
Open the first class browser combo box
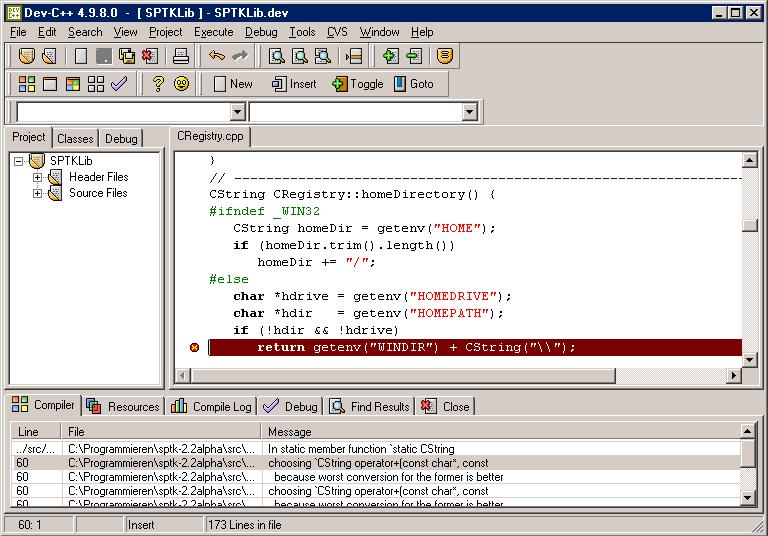238,112
